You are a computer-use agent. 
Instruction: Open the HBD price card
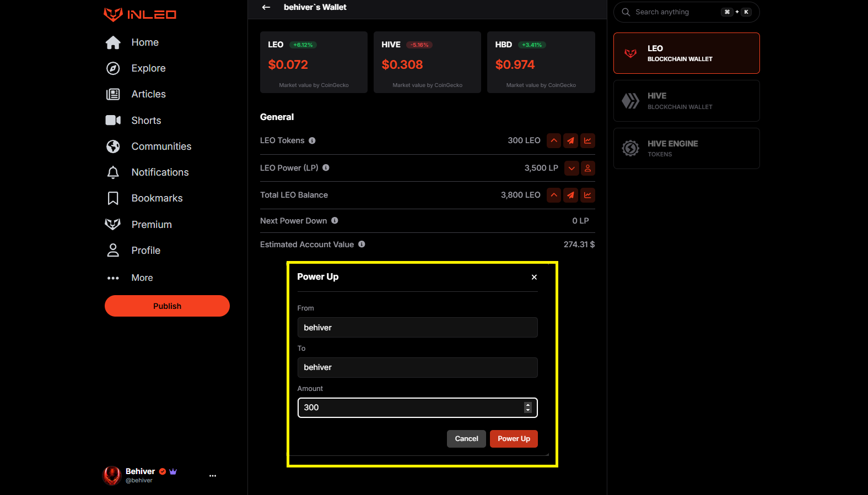click(x=541, y=62)
